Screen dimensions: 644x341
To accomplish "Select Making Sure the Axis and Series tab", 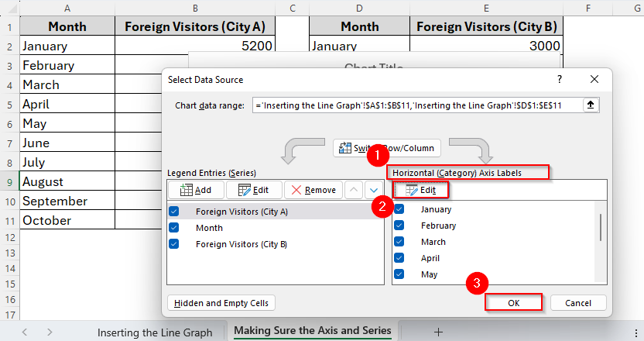I will coord(313,331).
